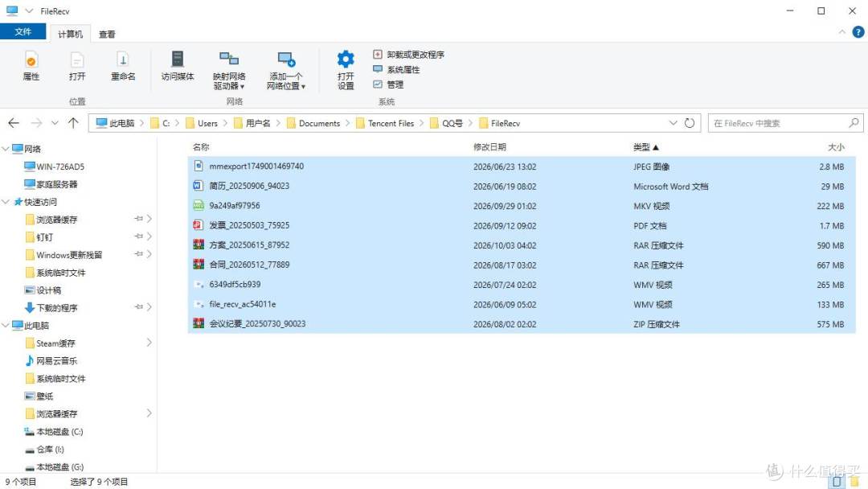Viewport: 868px width, 489px height.
Task: Open the recent locations dropdown arrow
Action: point(55,123)
